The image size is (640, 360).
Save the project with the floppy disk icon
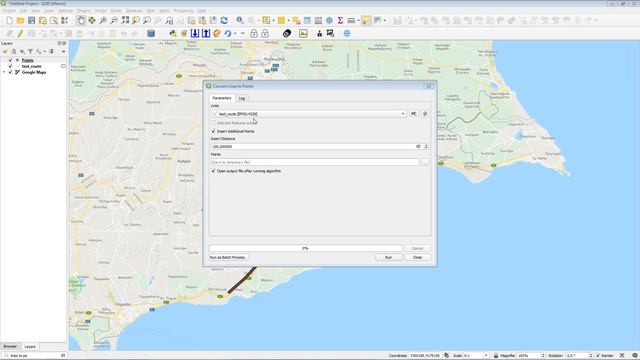tap(31, 20)
